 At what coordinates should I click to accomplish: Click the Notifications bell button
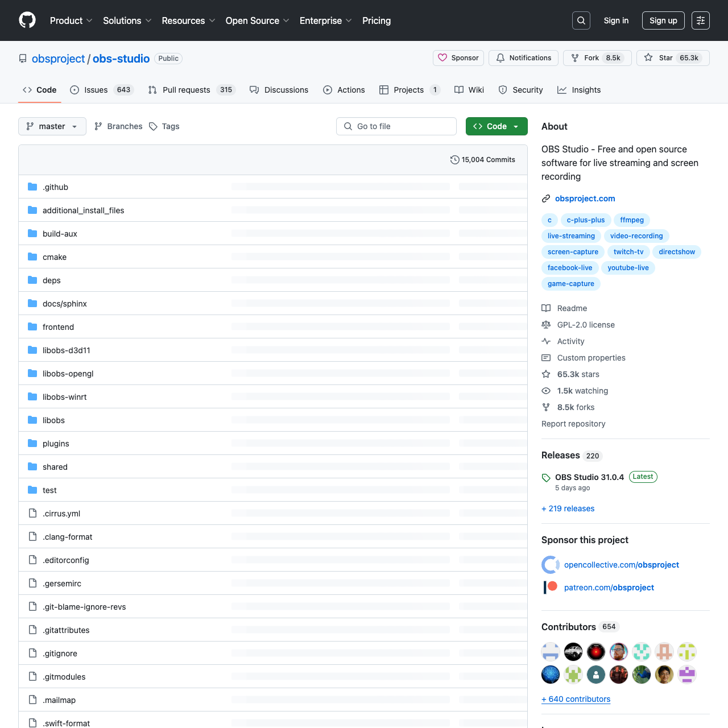coord(523,58)
